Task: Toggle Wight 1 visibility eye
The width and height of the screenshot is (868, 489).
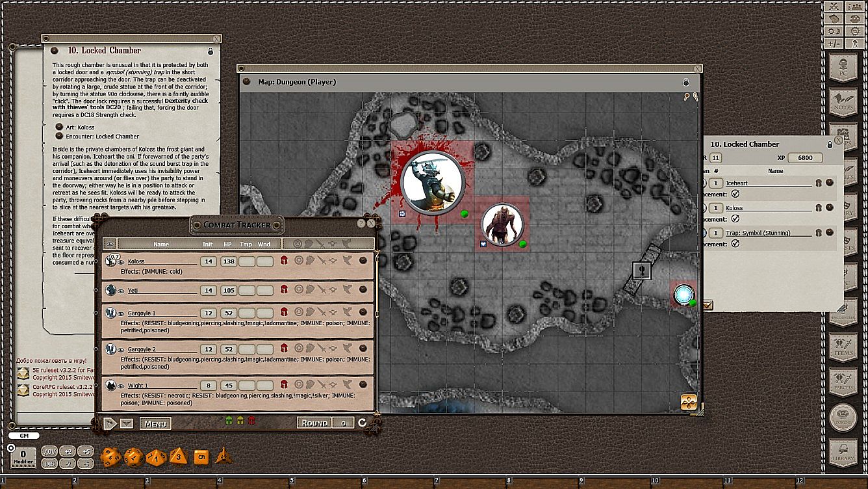Action: pyautogui.click(x=121, y=387)
